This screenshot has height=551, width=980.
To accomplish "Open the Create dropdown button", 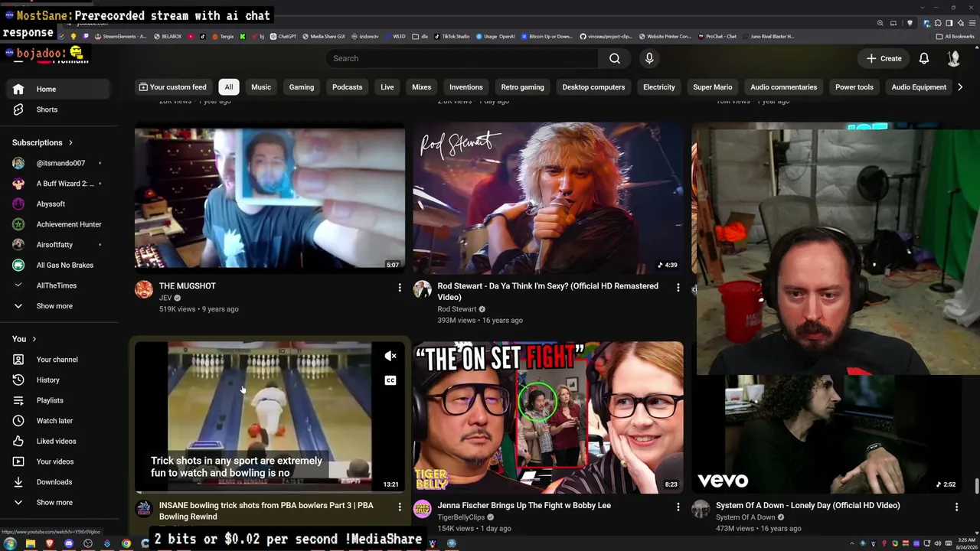I will (884, 58).
